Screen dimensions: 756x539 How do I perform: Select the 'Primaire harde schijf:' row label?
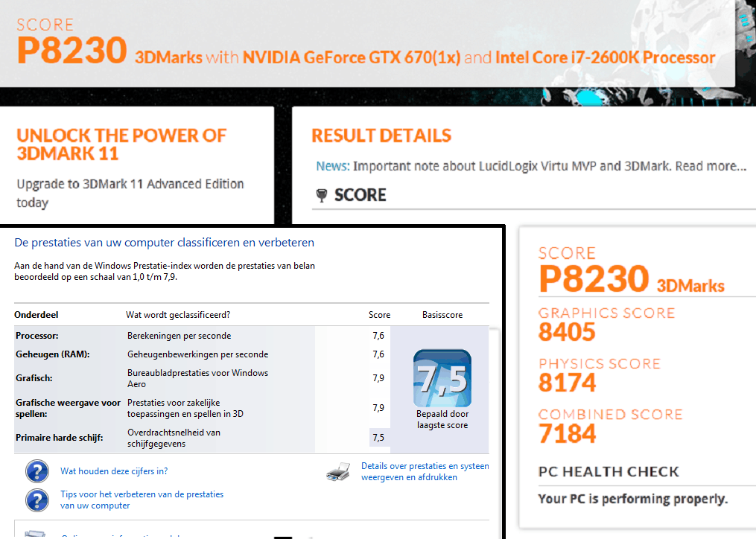(60, 438)
